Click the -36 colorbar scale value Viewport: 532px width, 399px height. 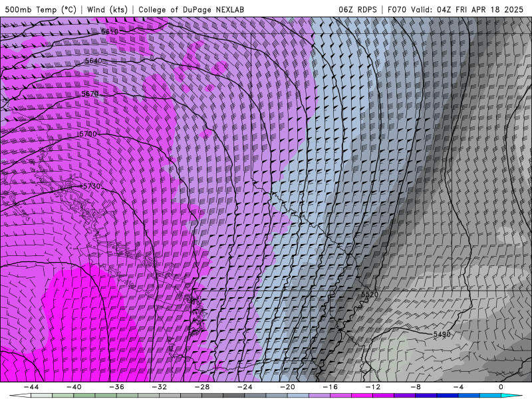[117, 387]
